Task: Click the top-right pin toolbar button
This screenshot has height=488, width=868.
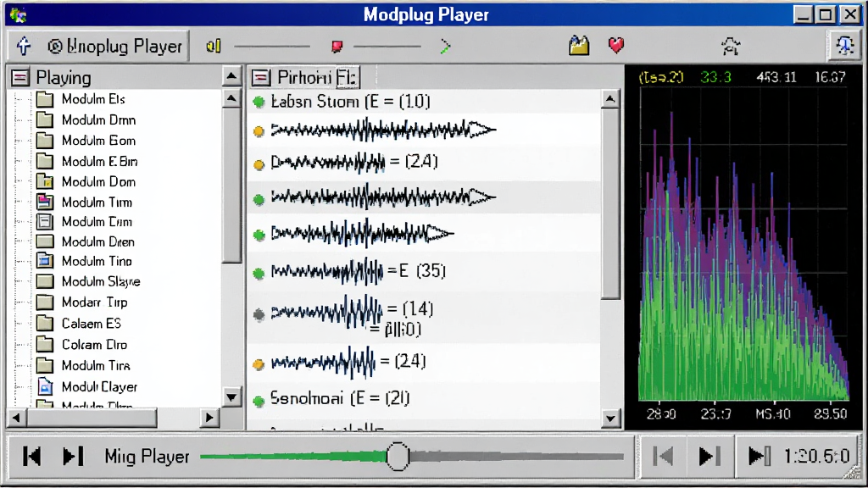Action: point(844,46)
